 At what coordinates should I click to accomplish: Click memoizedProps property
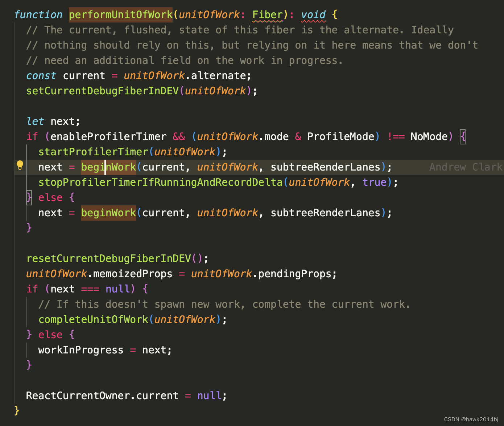133,274
